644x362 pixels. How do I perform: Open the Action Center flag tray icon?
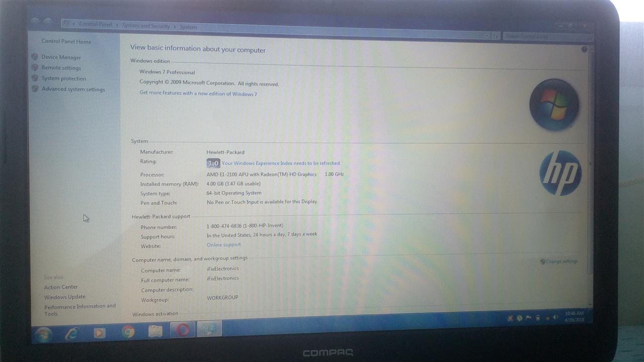[528, 318]
